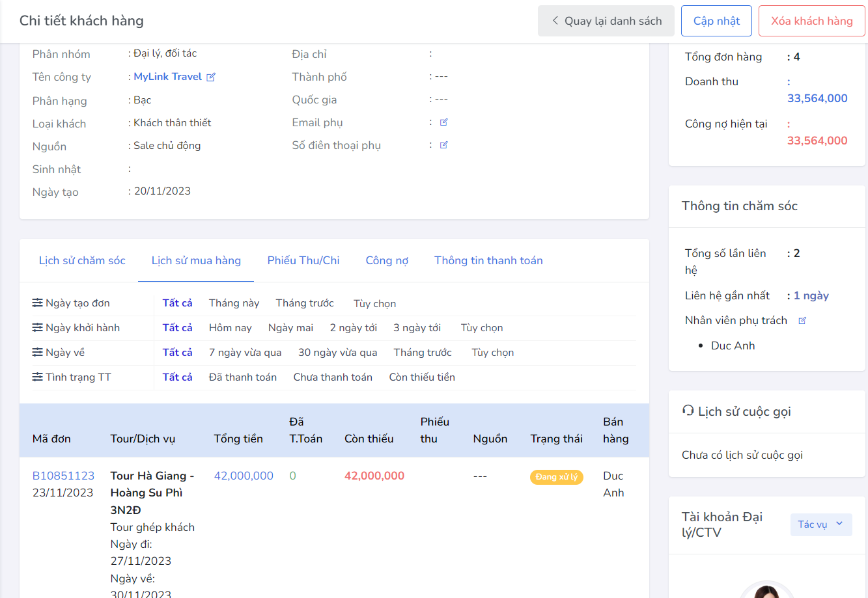Filter Ngày tạo đơn by Tháng trước

pos(305,303)
